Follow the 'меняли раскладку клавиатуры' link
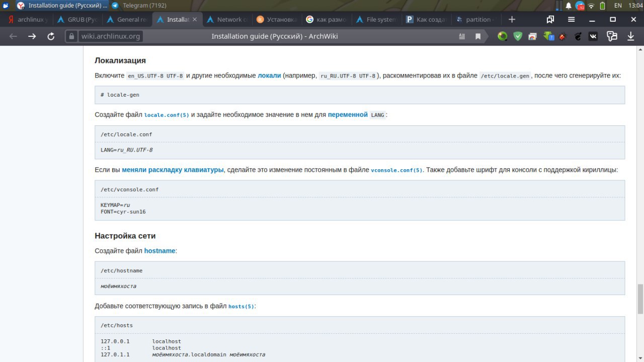 point(173,170)
